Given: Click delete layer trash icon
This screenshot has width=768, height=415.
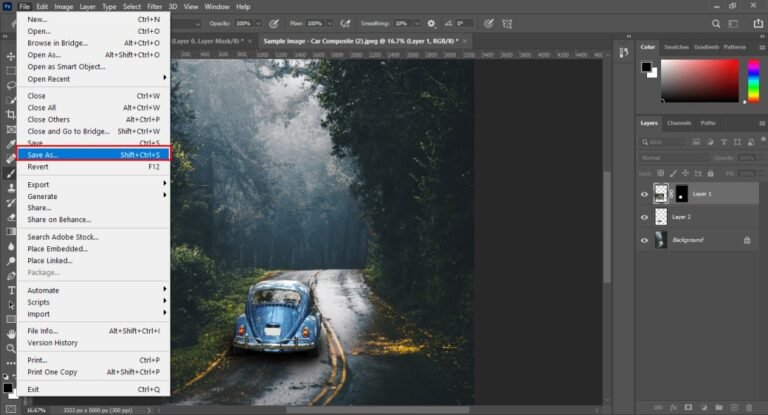Looking at the screenshot, I should tap(749, 407).
